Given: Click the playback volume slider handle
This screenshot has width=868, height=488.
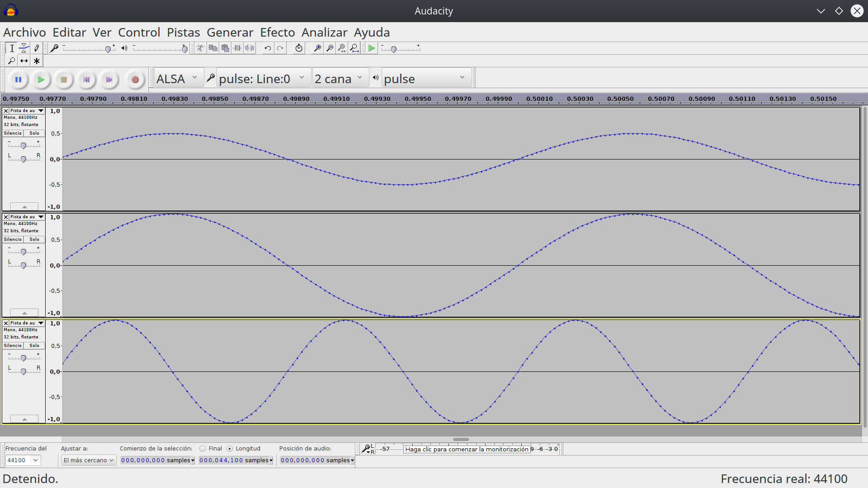Looking at the screenshot, I should [x=184, y=49].
